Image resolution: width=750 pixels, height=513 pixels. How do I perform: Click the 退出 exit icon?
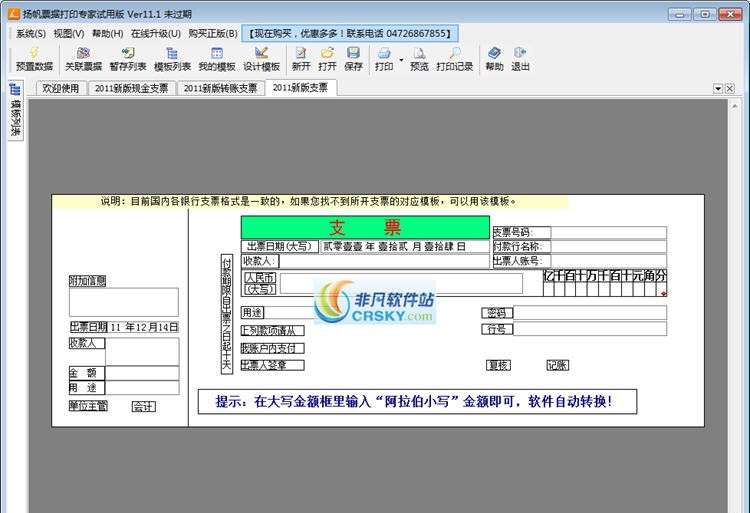[520, 59]
